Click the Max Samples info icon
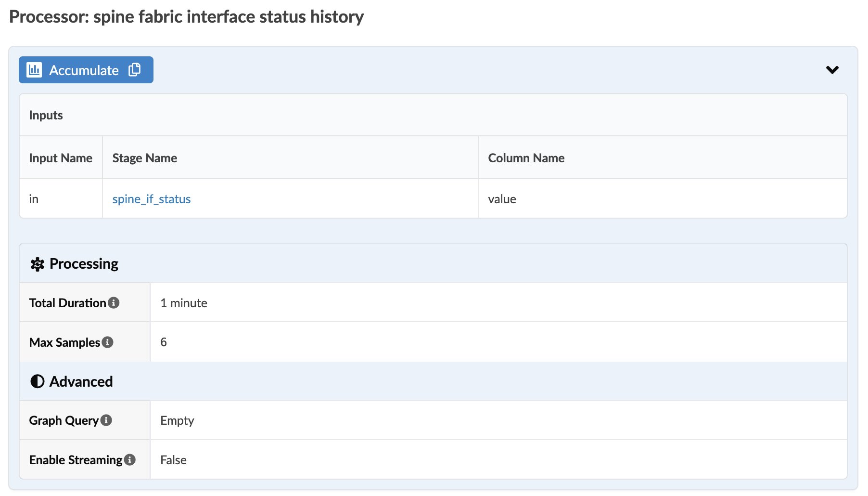Image resolution: width=868 pixels, height=496 pixels. pos(108,342)
